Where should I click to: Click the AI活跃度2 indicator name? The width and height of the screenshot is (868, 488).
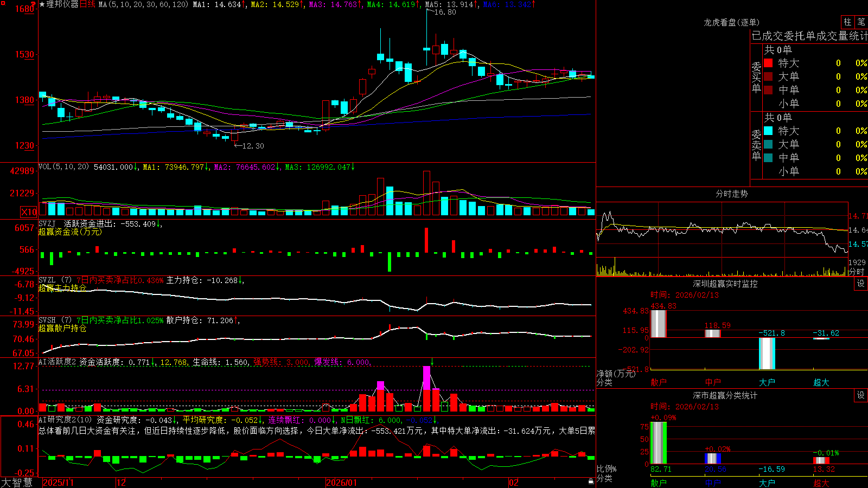pyautogui.click(x=58, y=362)
